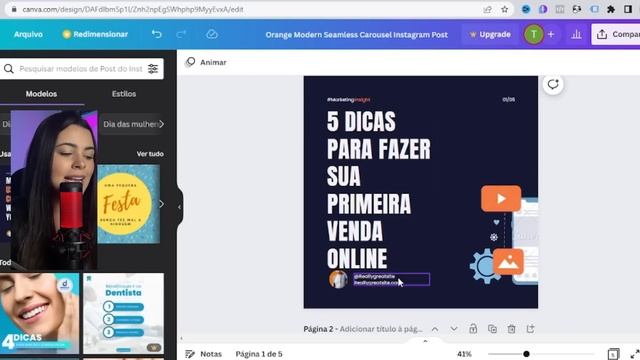Open the Dentista template thumbnail
Screen dimensions: 640x360
click(x=123, y=313)
